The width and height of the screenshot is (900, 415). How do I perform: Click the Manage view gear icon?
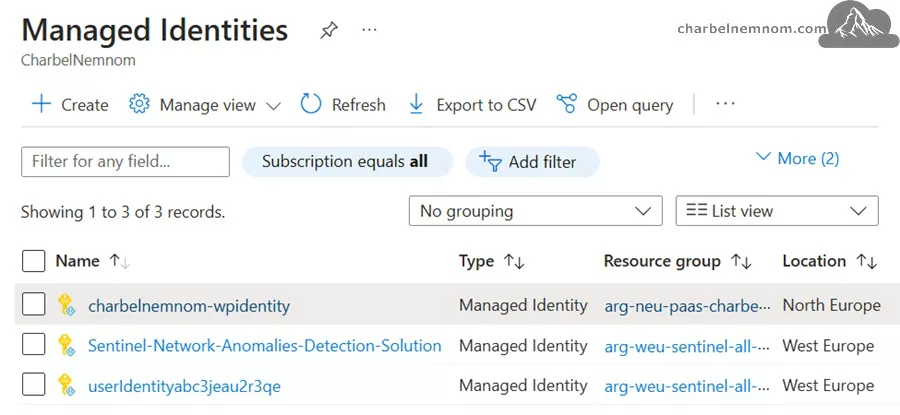coord(139,104)
